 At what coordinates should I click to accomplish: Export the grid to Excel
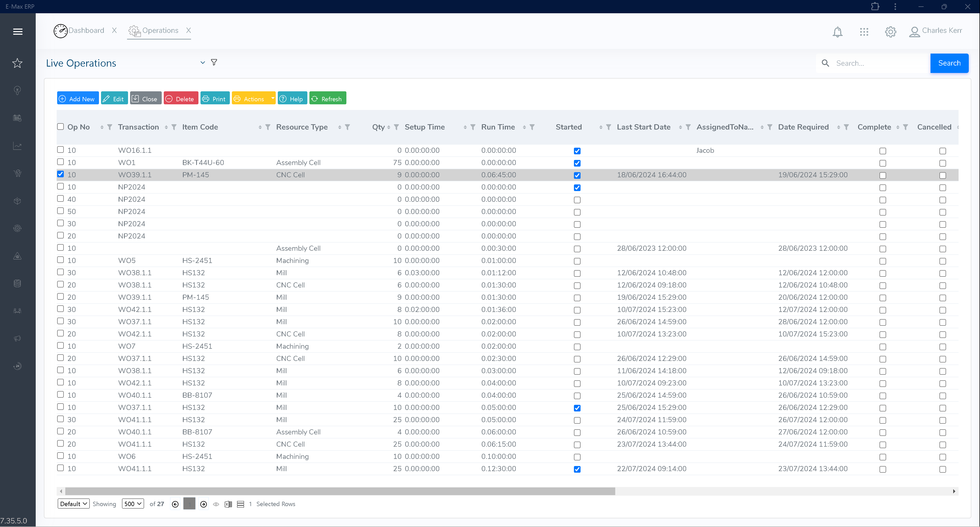[x=229, y=504]
